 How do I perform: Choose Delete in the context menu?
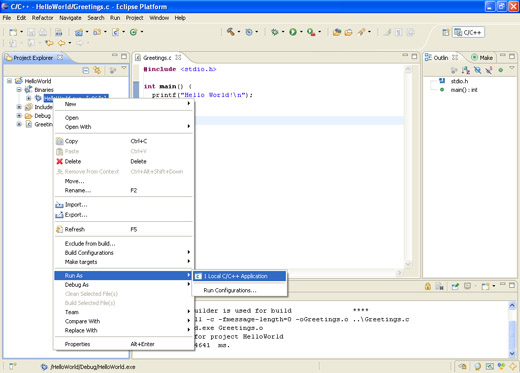pos(123,161)
